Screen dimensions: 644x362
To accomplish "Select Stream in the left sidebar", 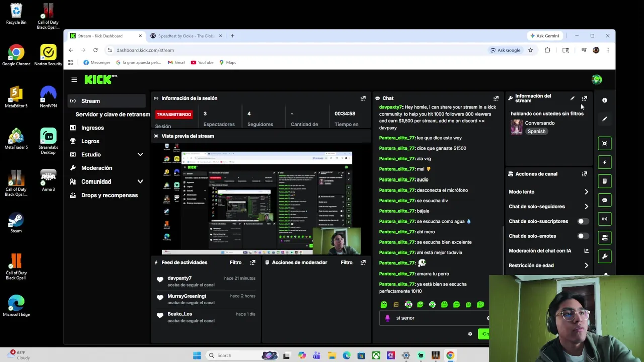I will click(107, 101).
